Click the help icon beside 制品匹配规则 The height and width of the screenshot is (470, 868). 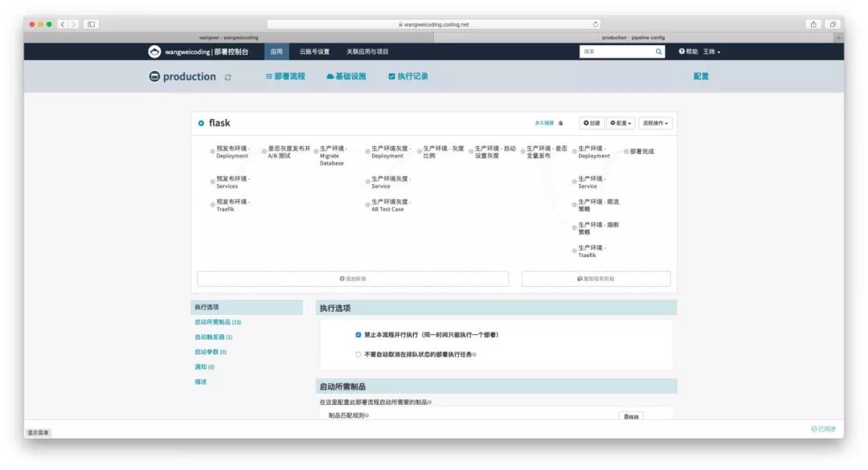tap(367, 415)
